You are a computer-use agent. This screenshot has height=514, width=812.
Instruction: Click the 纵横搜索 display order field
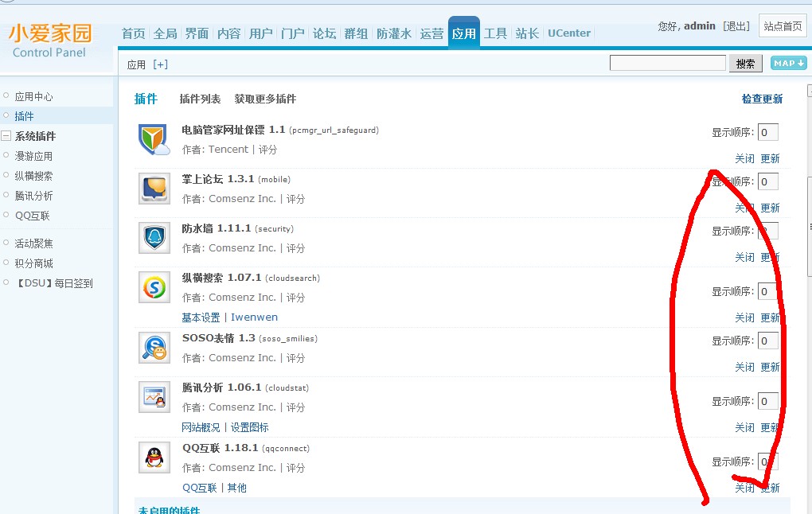[x=767, y=291]
